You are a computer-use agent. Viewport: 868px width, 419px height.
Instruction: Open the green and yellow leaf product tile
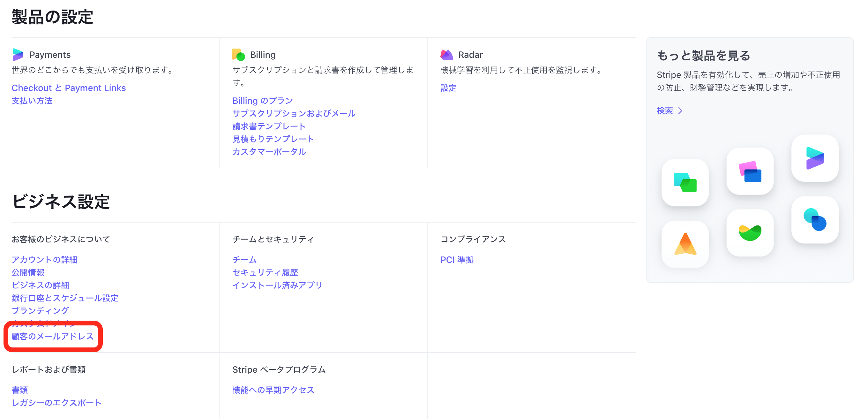click(750, 232)
